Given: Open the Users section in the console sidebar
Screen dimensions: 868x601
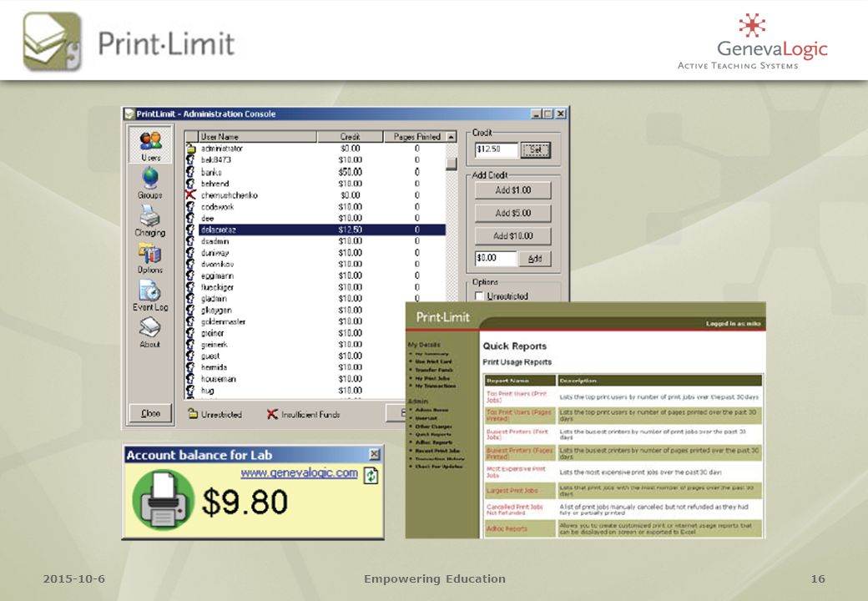Looking at the screenshot, I should pos(150,145).
